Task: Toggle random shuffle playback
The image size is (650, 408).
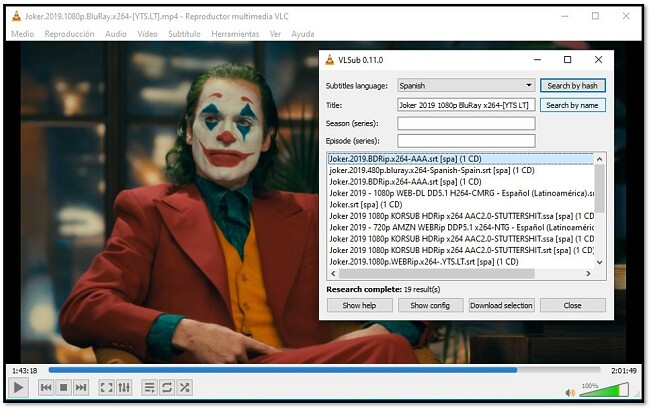Action: click(x=184, y=388)
